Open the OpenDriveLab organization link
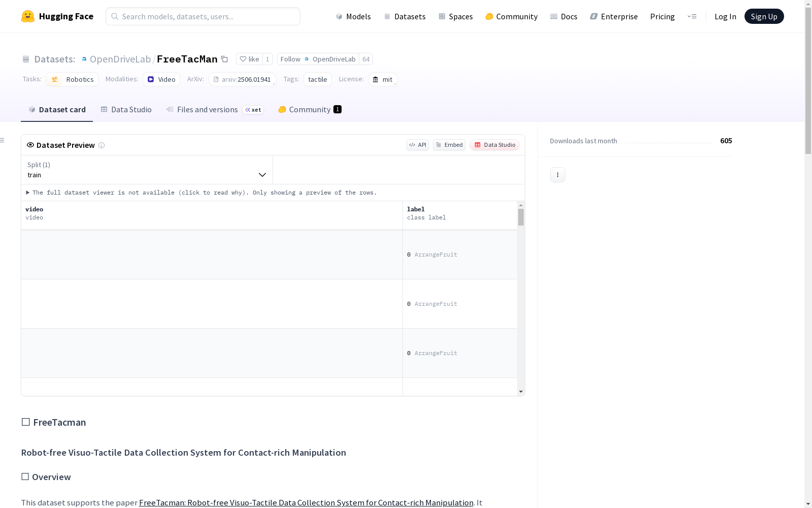This screenshot has width=812, height=508. pos(120,59)
